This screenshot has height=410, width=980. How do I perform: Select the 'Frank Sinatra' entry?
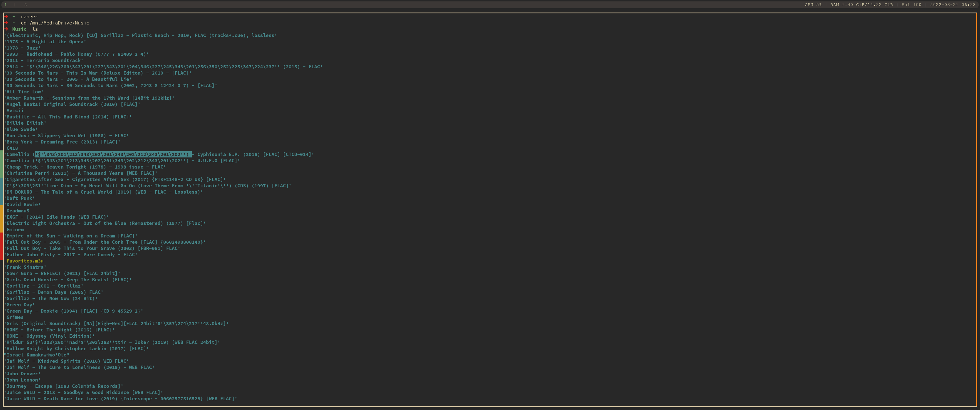tap(25, 267)
